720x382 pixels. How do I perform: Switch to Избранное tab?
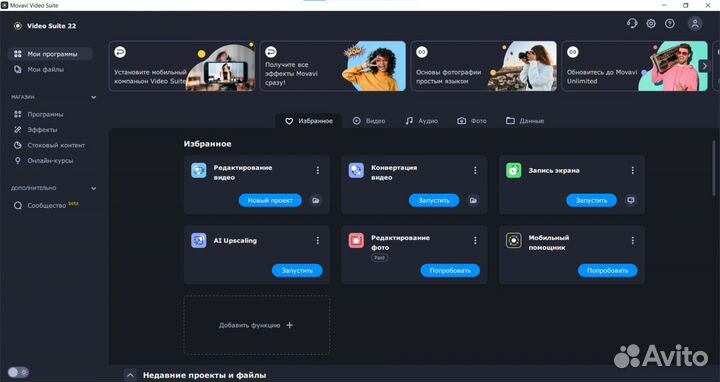pos(309,121)
